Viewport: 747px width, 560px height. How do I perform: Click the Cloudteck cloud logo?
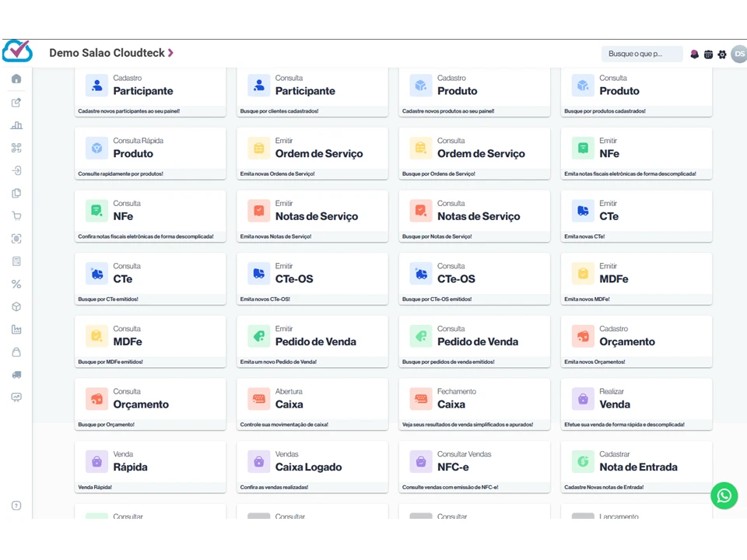pos(17,51)
